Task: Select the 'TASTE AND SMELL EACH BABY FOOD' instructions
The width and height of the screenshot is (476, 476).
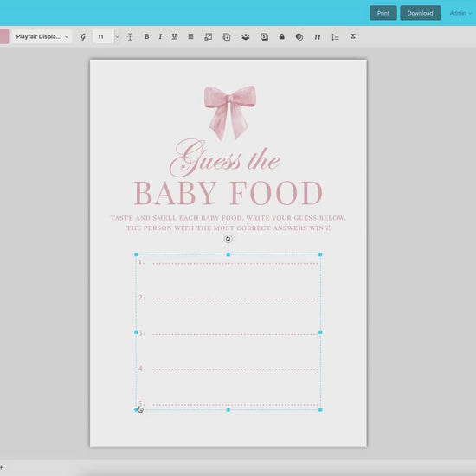Action: tap(228, 223)
